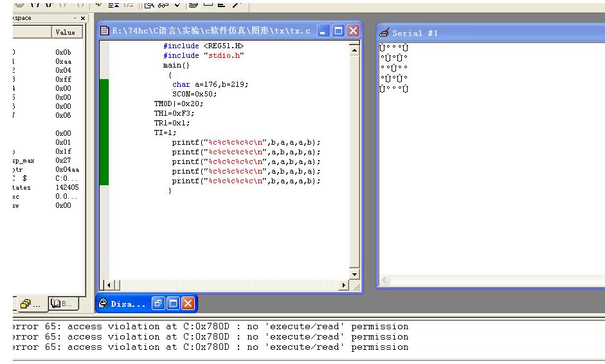Close the workspace panel with its x

(82, 18)
